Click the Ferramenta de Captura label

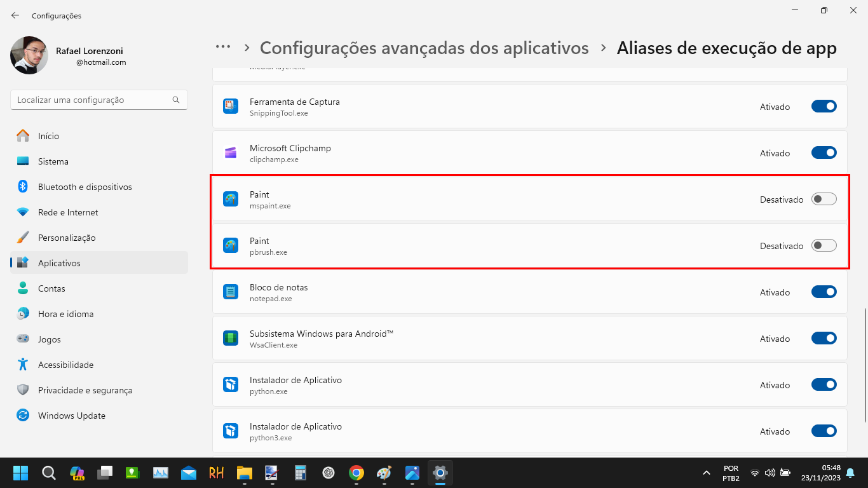tap(295, 102)
